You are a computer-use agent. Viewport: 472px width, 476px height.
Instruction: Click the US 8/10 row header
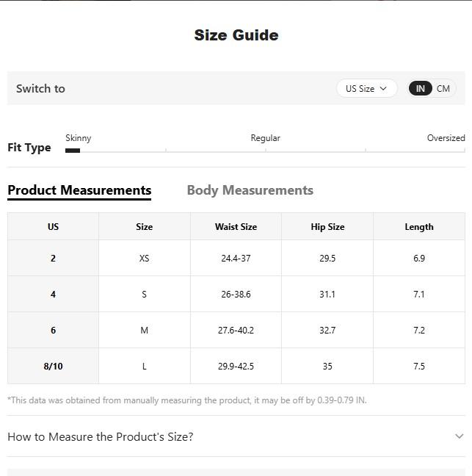[x=53, y=367]
